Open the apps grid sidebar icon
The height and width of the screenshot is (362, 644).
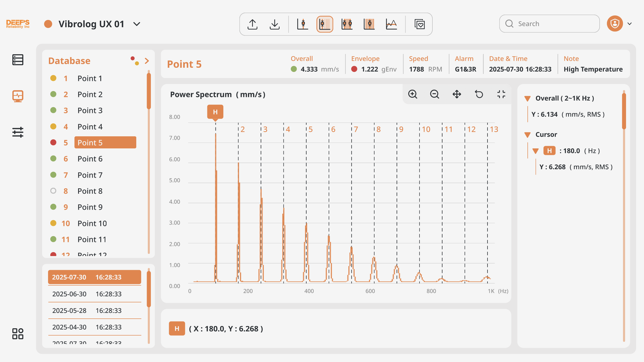point(18,334)
